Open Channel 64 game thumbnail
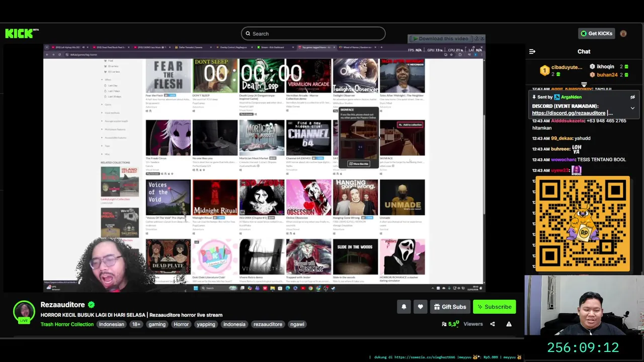This screenshot has height=362, width=644. 308,138
